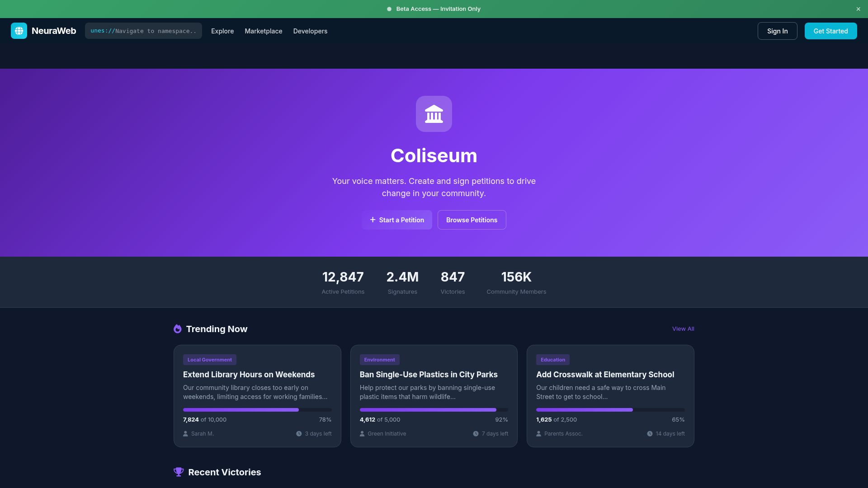Image resolution: width=868 pixels, height=488 pixels.
Task: Click the Coliseum building icon
Action: tap(434, 114)
